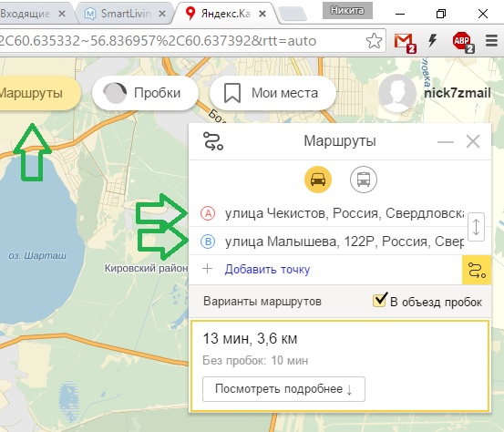The image size is (504, 432).
Task: Close the Маршруты panel
Action: pyautogui.click(x=473, y=141)
